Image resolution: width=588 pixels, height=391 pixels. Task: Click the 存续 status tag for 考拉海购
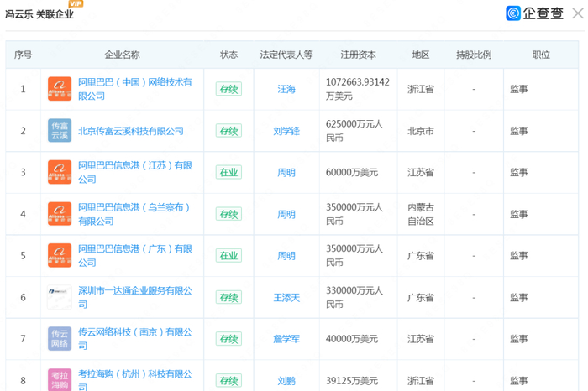[228, 381]
